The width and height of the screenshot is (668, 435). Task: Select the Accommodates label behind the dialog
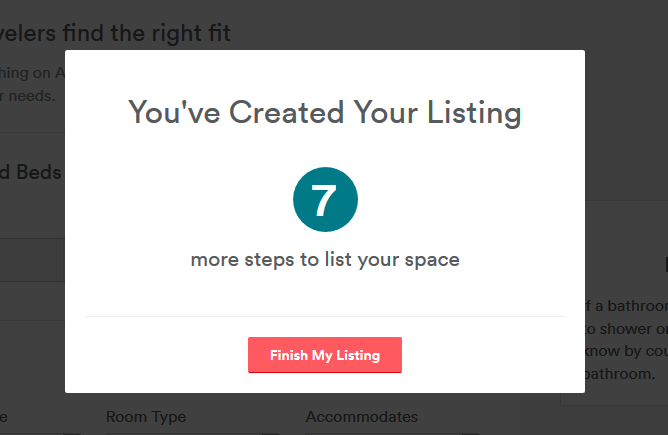[361, 417]
